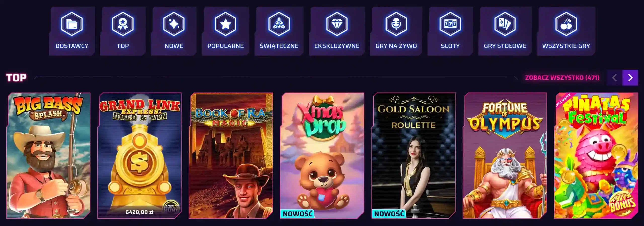This screenshot has width=644, height=226.
Task: Launch Big Bass Splash game
Action: point(48,156)
